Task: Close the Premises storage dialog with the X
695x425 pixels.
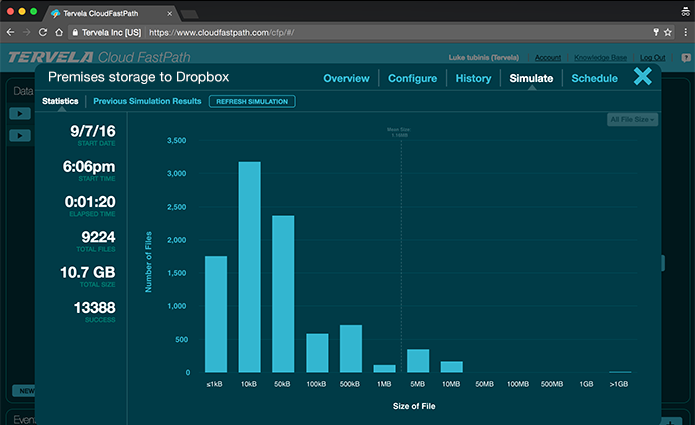Action: [x=643, y=77]
